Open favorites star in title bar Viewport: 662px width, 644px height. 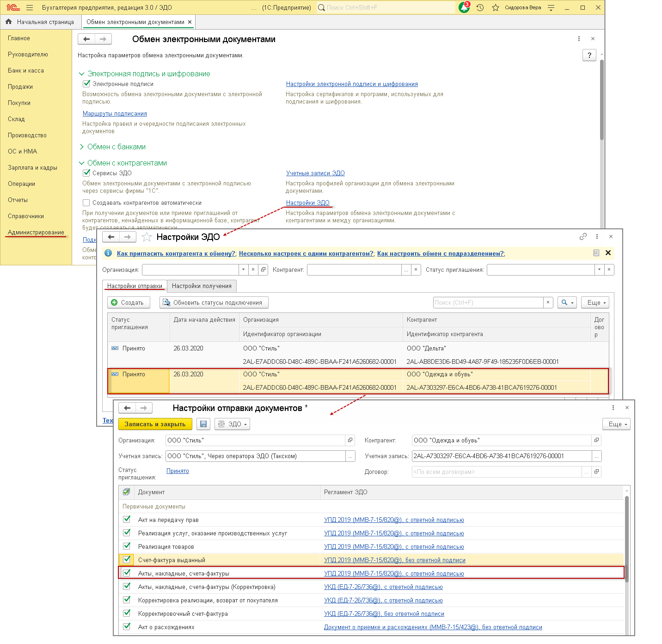496,7
